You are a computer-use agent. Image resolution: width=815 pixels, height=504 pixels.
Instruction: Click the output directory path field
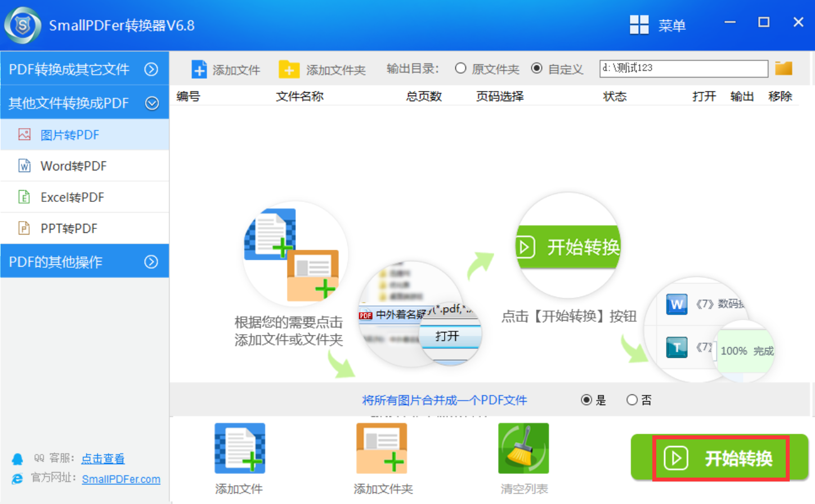pyautogui.click(x=683, y=68)
